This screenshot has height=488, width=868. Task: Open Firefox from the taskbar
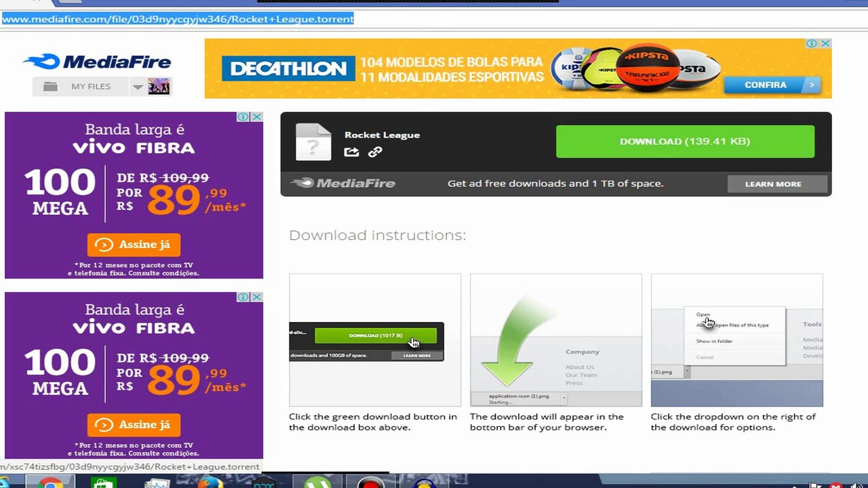click(211, 482)
